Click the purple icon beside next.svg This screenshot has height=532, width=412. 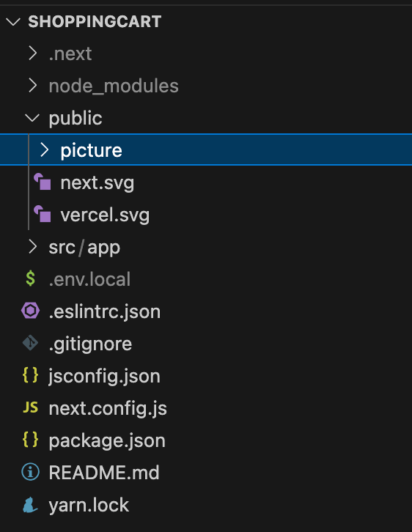43,182
